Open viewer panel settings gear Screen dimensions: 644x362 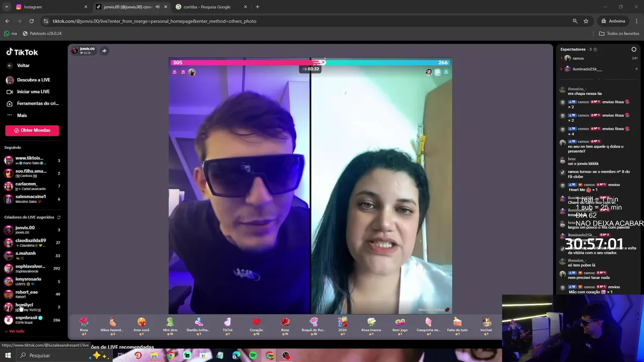(634, 49)
